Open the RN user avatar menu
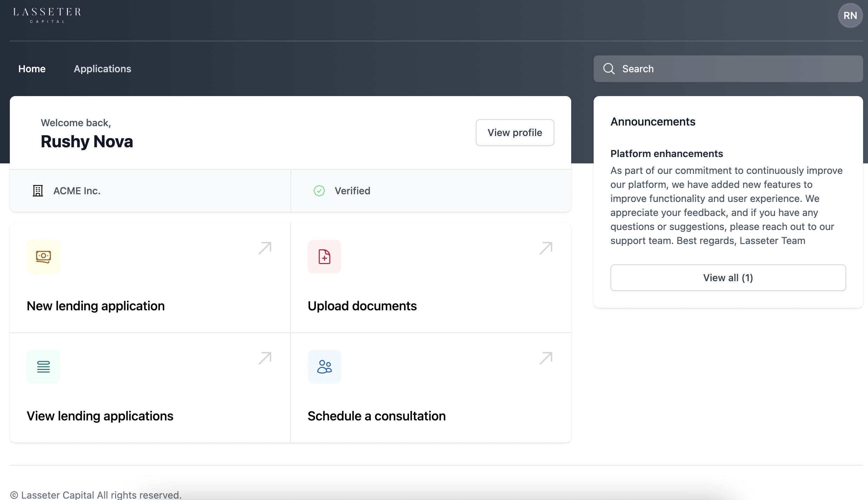The width and height of the screenshot is (868, 500). coord(850,15)
